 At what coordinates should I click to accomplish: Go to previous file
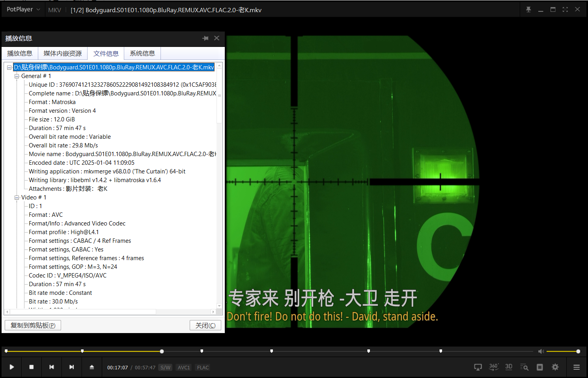(52, 367)
